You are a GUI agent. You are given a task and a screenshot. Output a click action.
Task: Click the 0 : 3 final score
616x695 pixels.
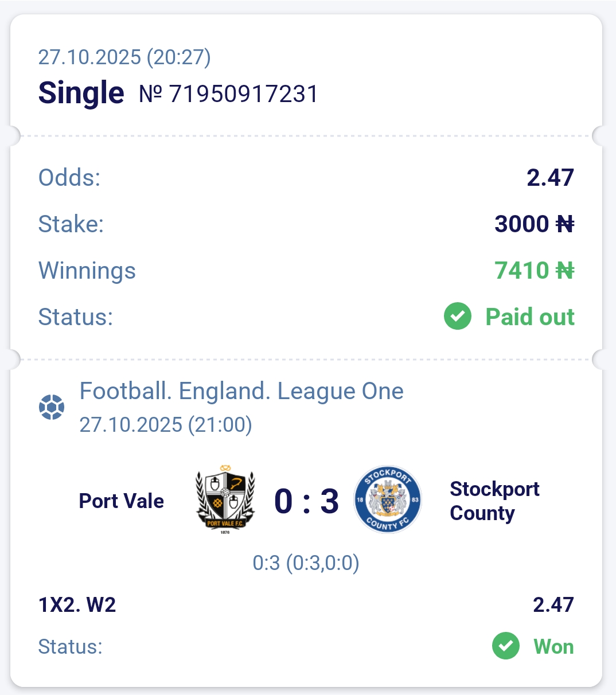pyautogui.click(x=306, y=501)
